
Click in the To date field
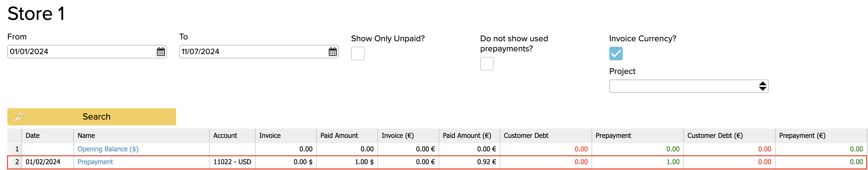coord(253,51)
